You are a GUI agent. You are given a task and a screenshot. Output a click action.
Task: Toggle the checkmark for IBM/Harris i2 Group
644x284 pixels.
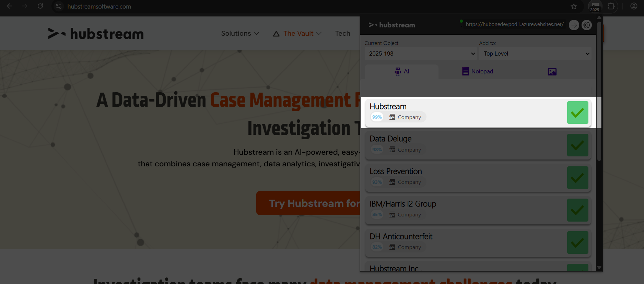coord(577,210)
